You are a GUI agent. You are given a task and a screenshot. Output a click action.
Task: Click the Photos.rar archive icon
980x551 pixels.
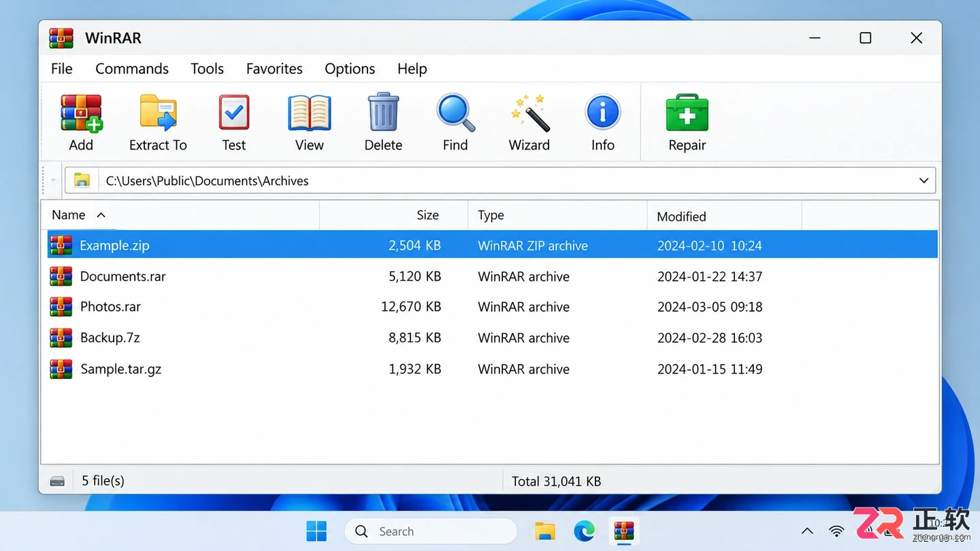61,307
